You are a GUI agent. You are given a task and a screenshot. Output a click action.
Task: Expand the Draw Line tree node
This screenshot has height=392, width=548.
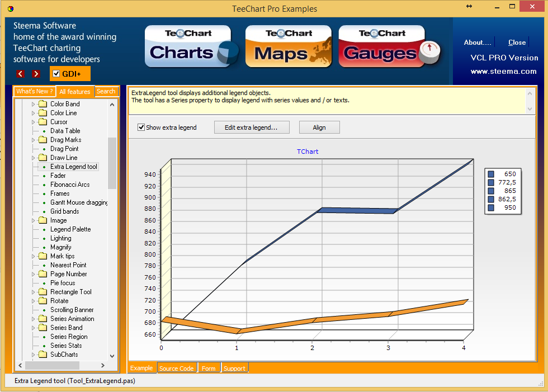pos(33,158)
